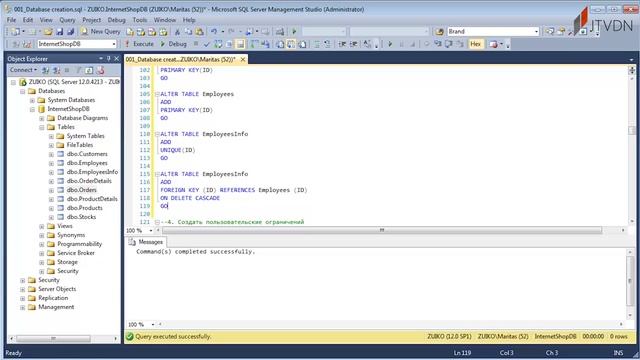The height and width of the screenshot is (360, 640).
Task: Click the Open File folder icon
Action: (x=48, y=31)
